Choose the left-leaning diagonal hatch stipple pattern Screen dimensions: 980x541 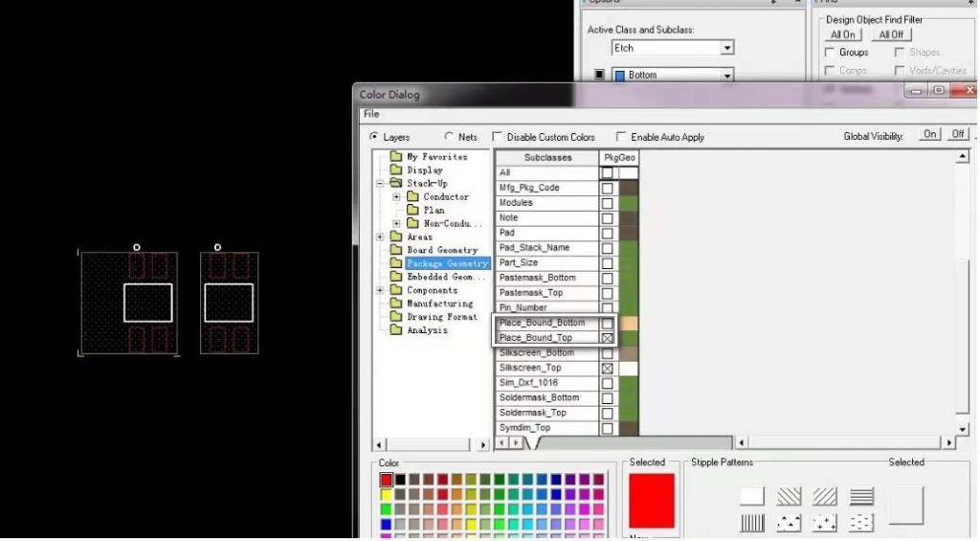tap(789, 496)
